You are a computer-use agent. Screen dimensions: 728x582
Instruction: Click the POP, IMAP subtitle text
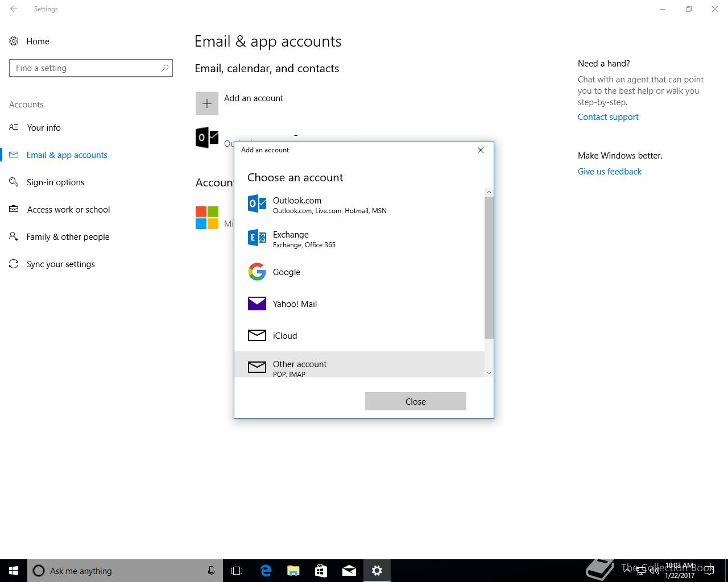click(x=289, y=374)
